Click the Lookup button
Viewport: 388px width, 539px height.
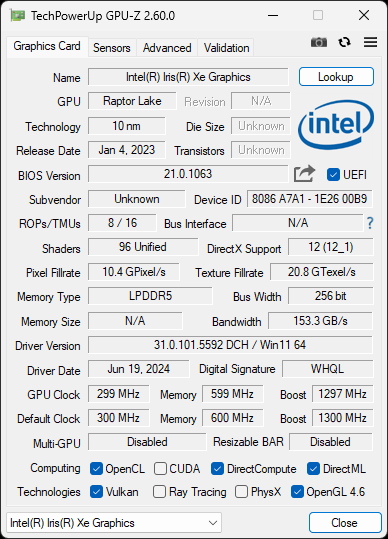tap(336, 77)
